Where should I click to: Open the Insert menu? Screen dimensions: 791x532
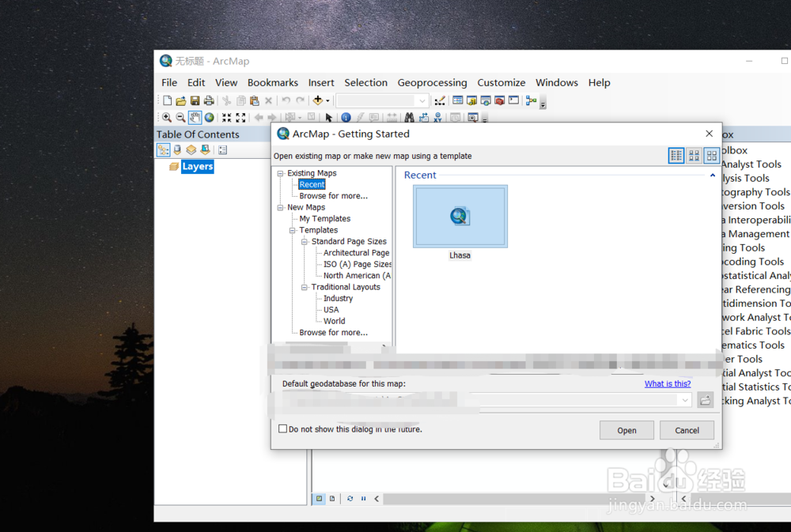[x=321, y=83]
